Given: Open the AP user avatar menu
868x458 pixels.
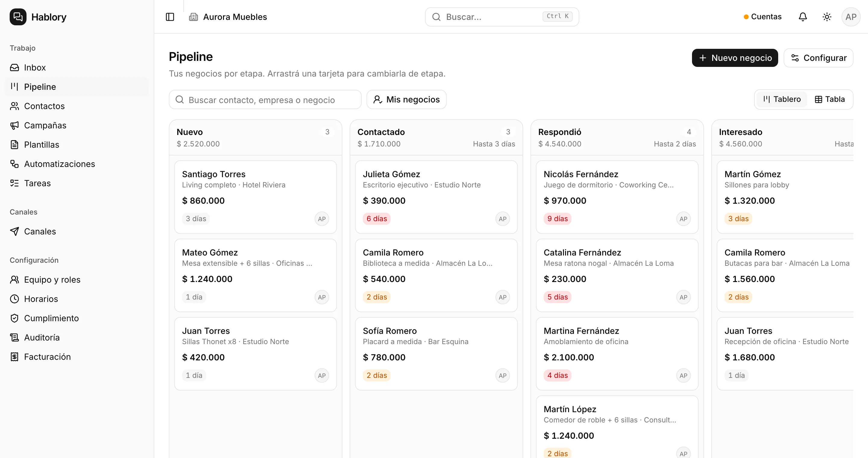Looking at the screenshot, I should click(851, 17).
